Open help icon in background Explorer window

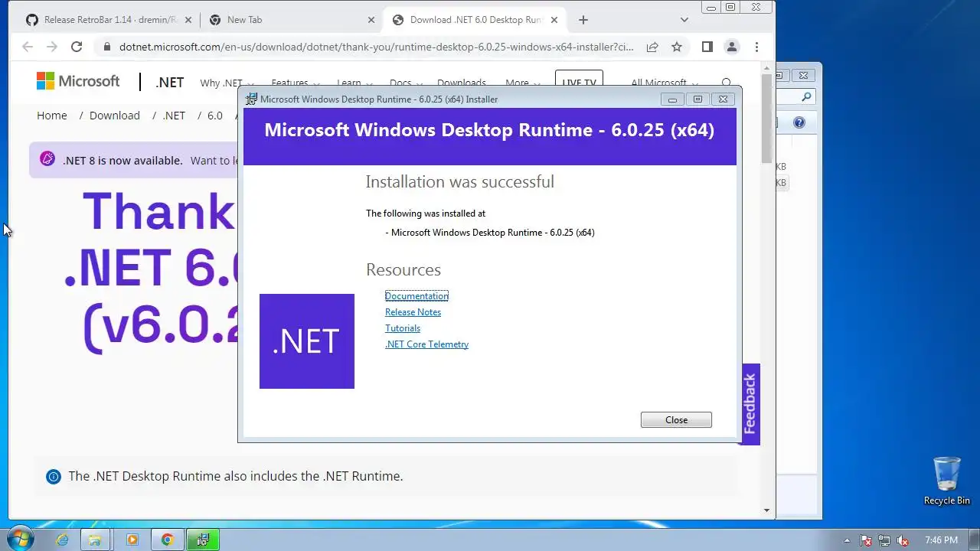pos(799,122)
